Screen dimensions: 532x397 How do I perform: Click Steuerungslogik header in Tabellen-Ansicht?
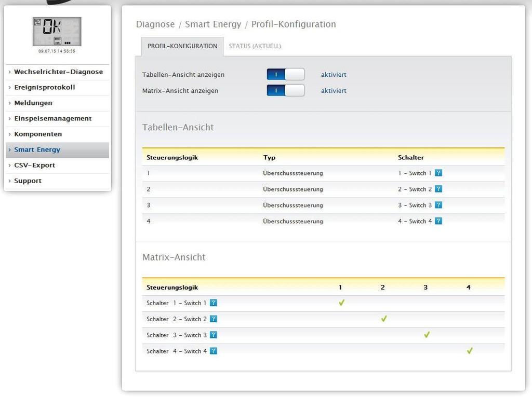[x=172, y=158]
